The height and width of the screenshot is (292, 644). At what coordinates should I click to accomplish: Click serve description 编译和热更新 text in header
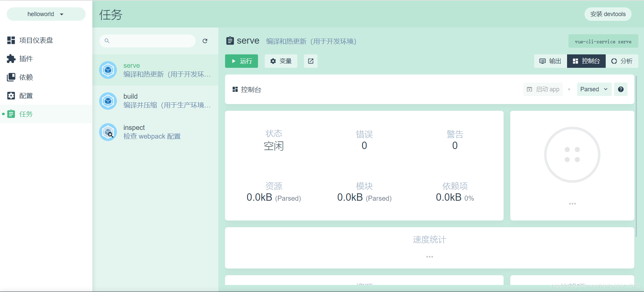[x=311, y=41]
